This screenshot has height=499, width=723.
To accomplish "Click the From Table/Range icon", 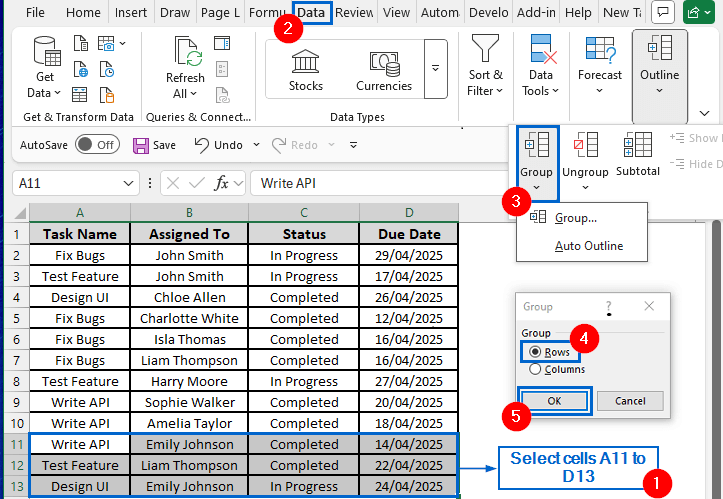I will tap(79, 95).
